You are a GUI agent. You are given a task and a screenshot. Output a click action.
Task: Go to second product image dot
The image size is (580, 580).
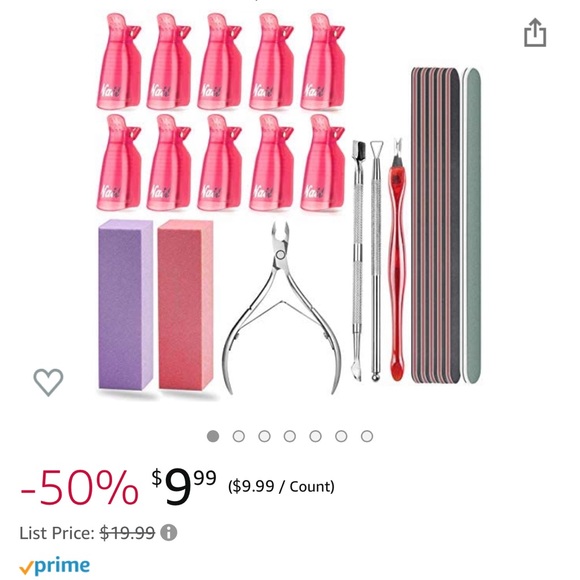point(239,436)
